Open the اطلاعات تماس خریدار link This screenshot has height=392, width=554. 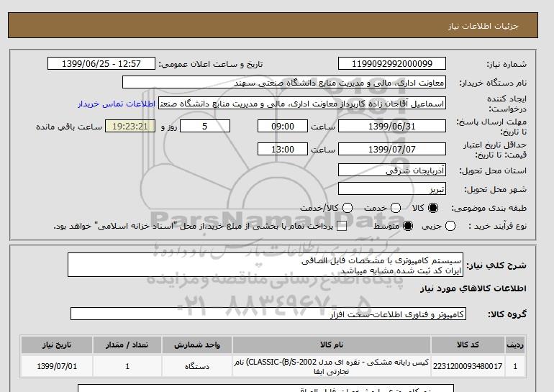click(x=117, y=104)
